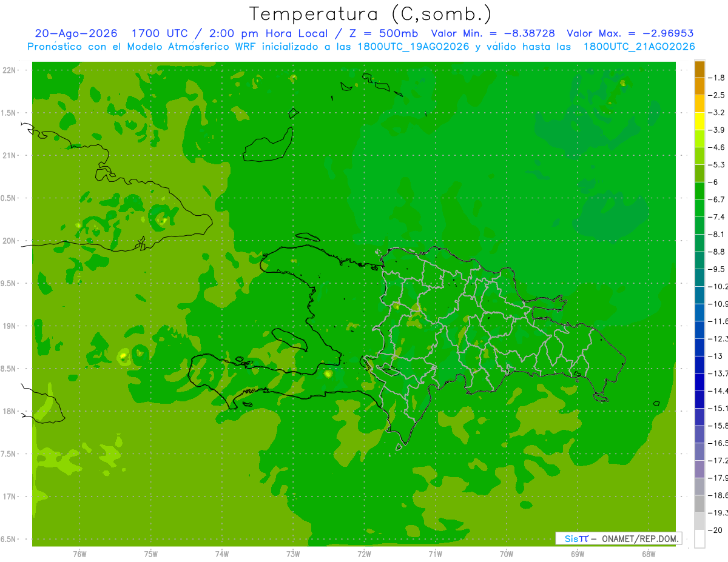Click the 22N latitude label
This screenshot has height=562, width=728.
point(8,70)
